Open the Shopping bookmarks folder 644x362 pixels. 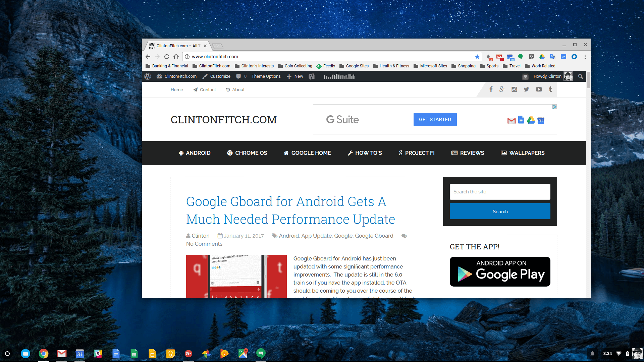click(464, 66)
